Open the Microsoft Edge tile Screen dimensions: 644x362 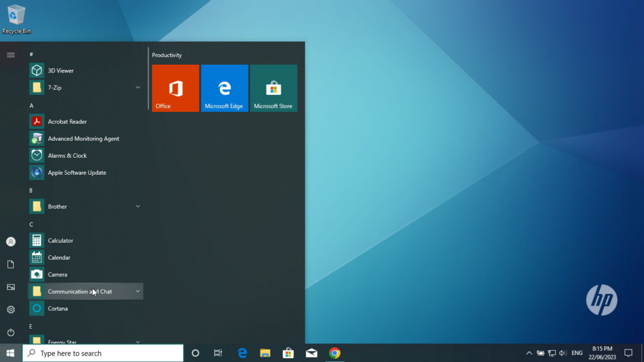click(x=225, y=88)
